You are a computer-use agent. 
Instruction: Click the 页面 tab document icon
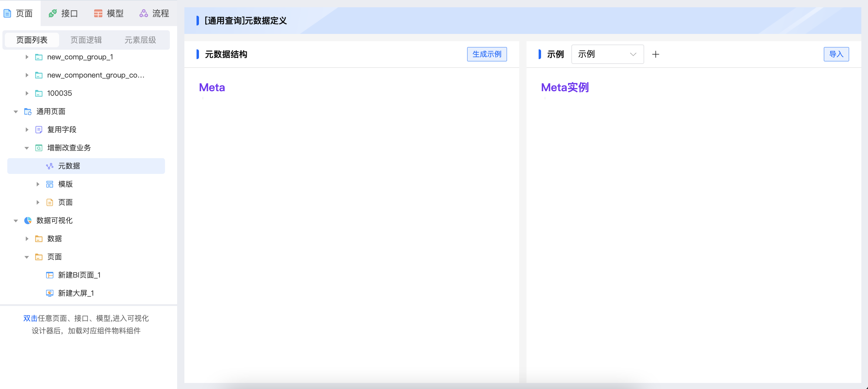tap(7, 13)
